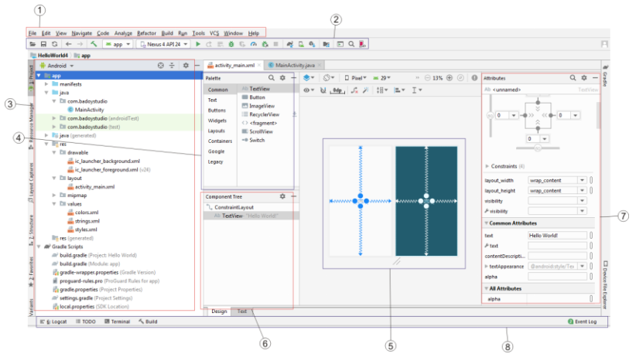Image resolution: width=636 pixels, height=364 pixels.
Task: Open the AVD Manager icon
Action: pyautogui.click(x=301, y=44)
